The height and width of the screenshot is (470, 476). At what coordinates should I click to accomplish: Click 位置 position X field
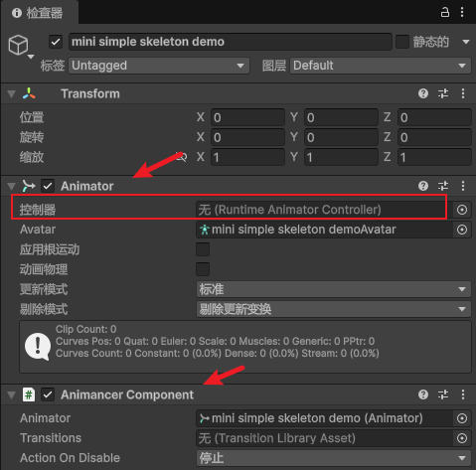[x=247, y=117]
